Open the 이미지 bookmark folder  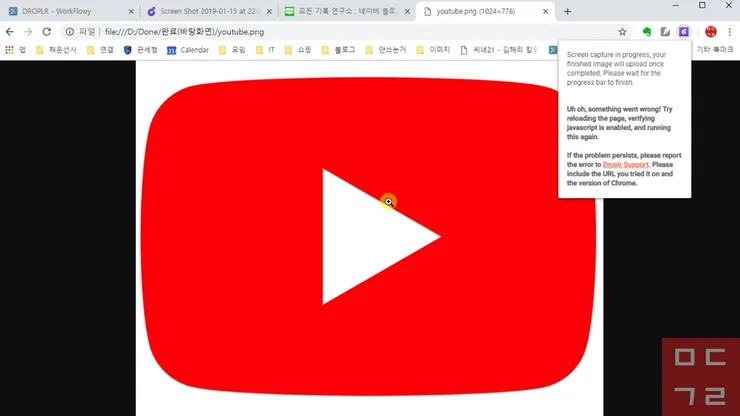(433, 50)
